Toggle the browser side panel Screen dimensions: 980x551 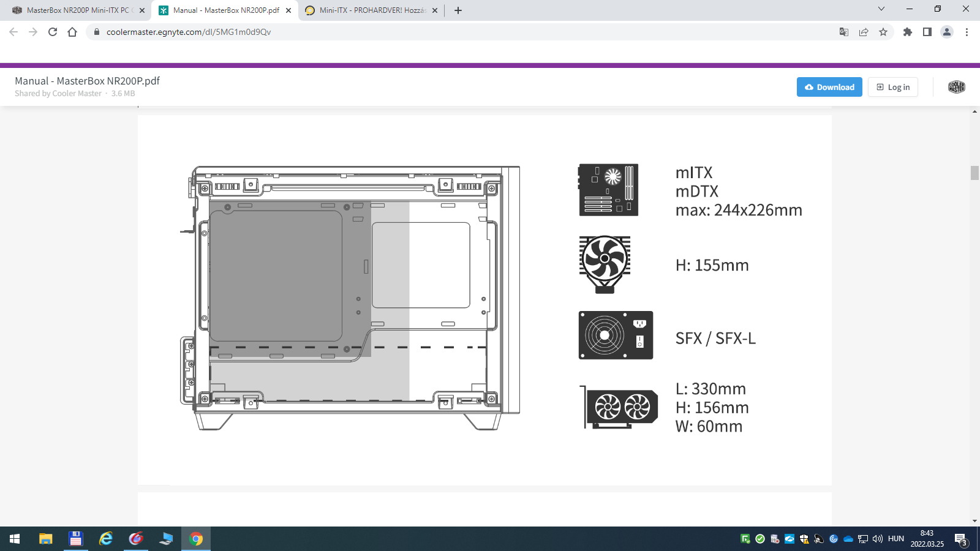[927, 32]
